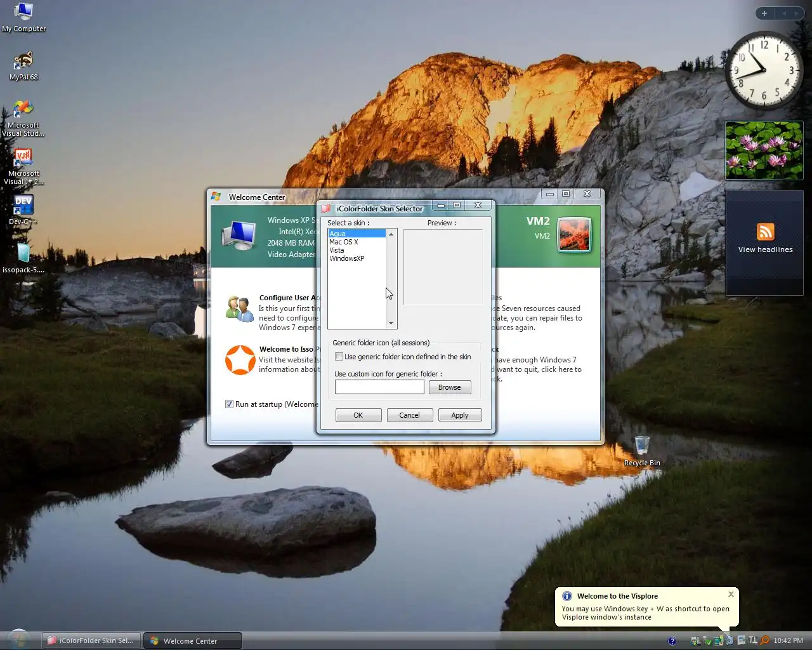The width and height of the screenshot is (812, 650).
Task: Open the My Computer desktop icon
Action: click(x=23, y=17)
